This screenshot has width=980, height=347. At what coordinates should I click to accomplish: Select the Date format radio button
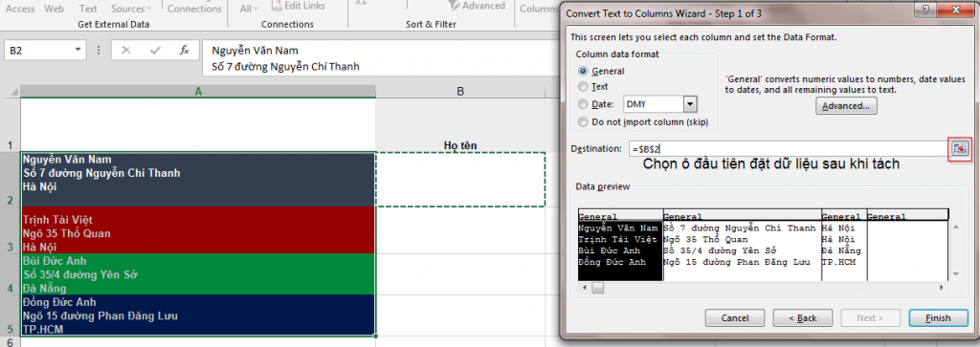click(x=583, y=105)
